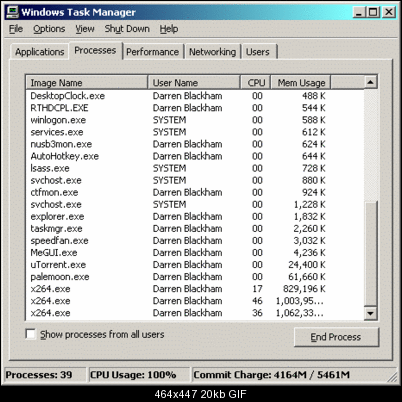The height and width of the screenshot is (402, 402).
Task: Select the speedfan.exe process
Action: tap(195, 241)
